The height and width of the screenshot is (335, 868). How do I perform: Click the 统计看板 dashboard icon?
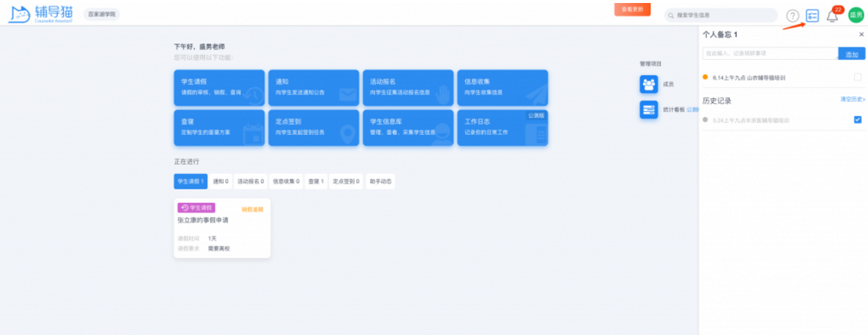pos(649,109)
